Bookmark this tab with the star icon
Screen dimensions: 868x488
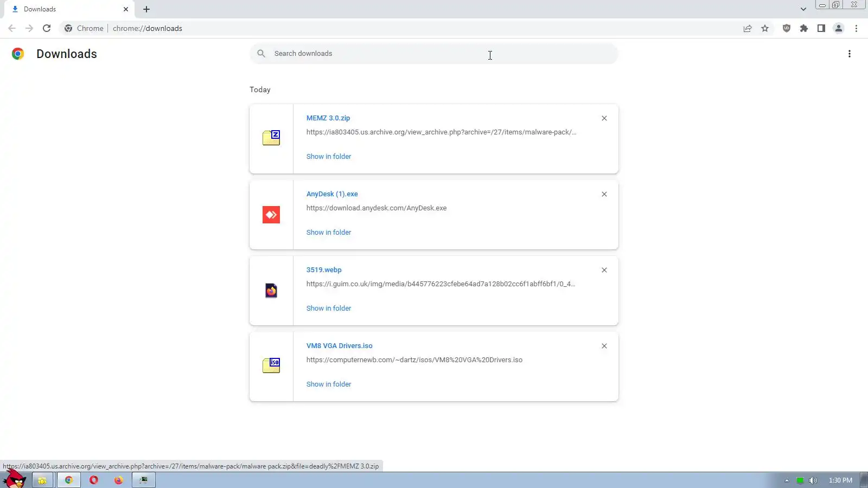point(765,28)
